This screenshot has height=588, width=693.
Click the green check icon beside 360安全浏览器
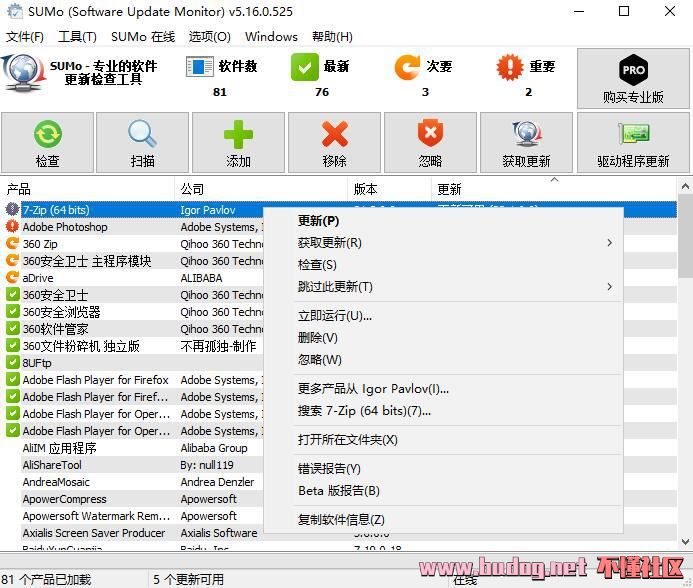point(12,311)
